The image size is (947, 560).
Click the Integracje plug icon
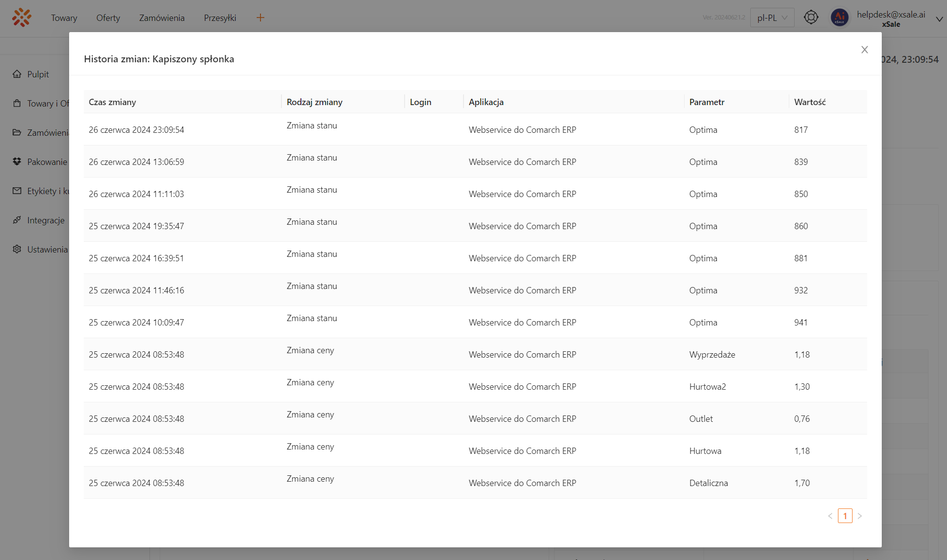click(x=17, y=220)
